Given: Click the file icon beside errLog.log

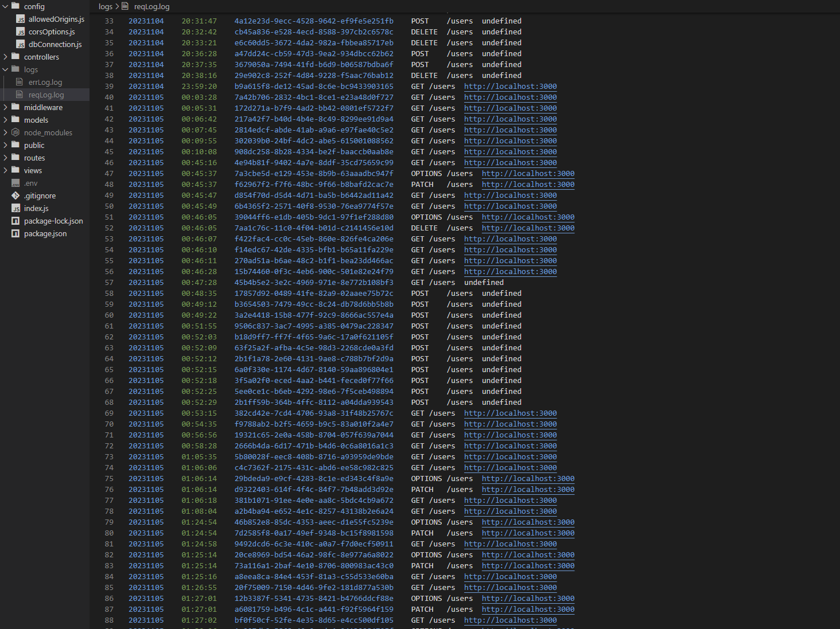Looking at the screenshot, I should click(x=20, y=82).
